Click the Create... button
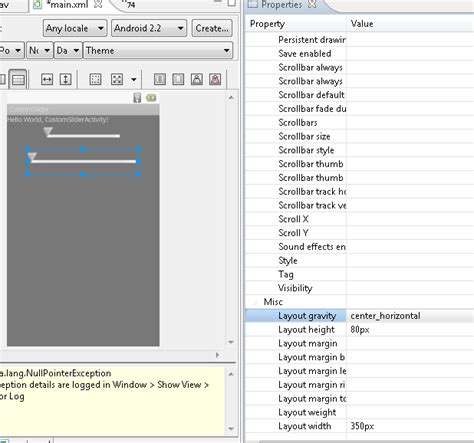The image size is (474, 443). pyautogui.click(x=212, y=28)
